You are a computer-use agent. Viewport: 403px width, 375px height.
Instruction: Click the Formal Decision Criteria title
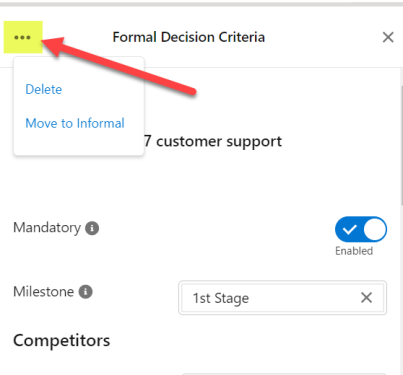coord(189,37)
